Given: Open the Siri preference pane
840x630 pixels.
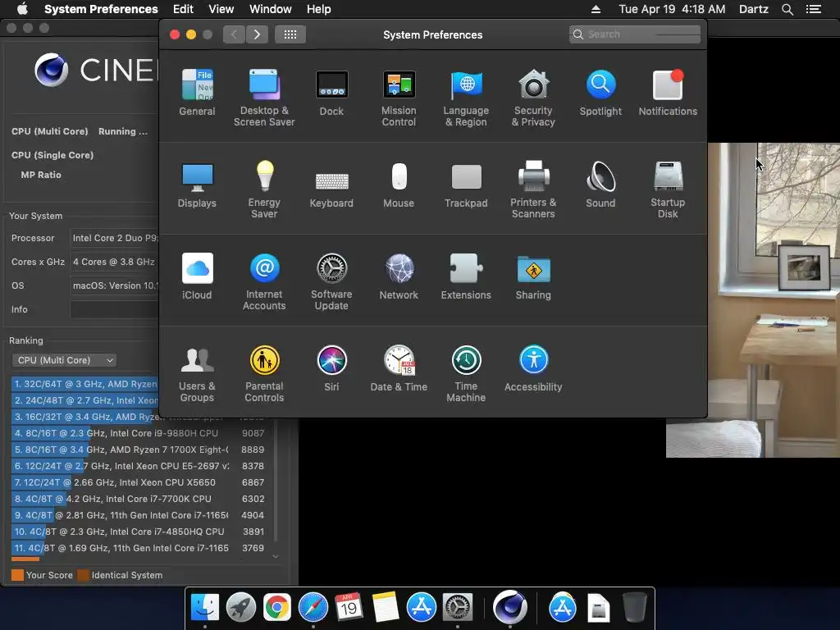Looking at the screenshot, I should click(331, 368).
